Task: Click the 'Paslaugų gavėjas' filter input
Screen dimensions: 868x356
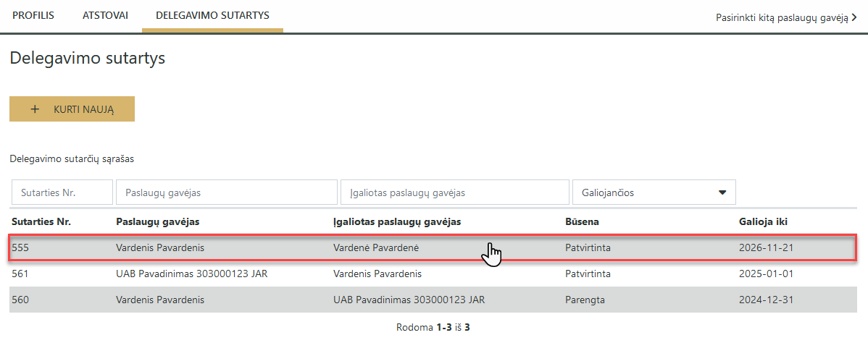Action: coord(226,192)
